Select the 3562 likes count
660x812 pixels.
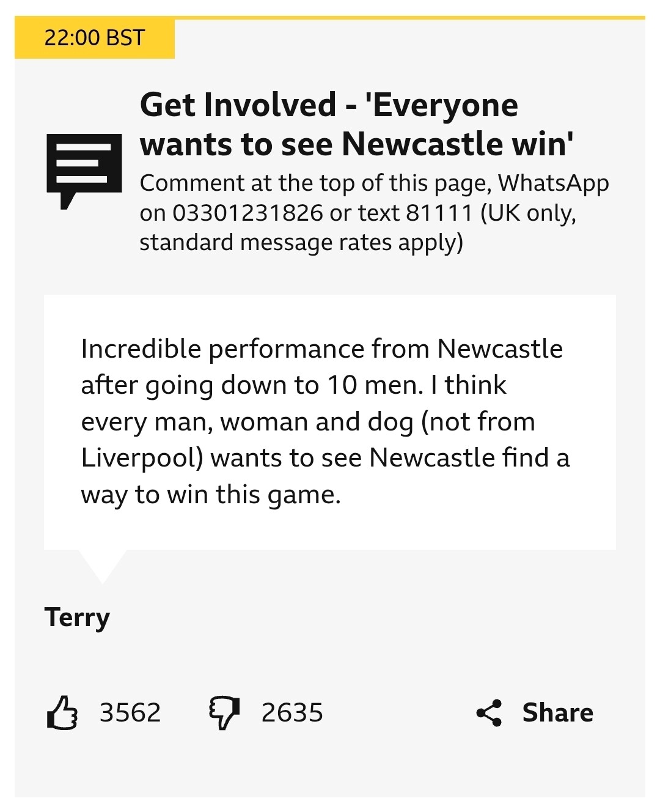coord(130,713)
